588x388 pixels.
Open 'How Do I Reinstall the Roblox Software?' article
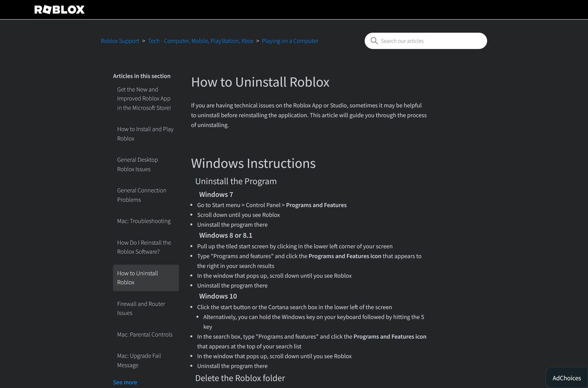point(144,247)
